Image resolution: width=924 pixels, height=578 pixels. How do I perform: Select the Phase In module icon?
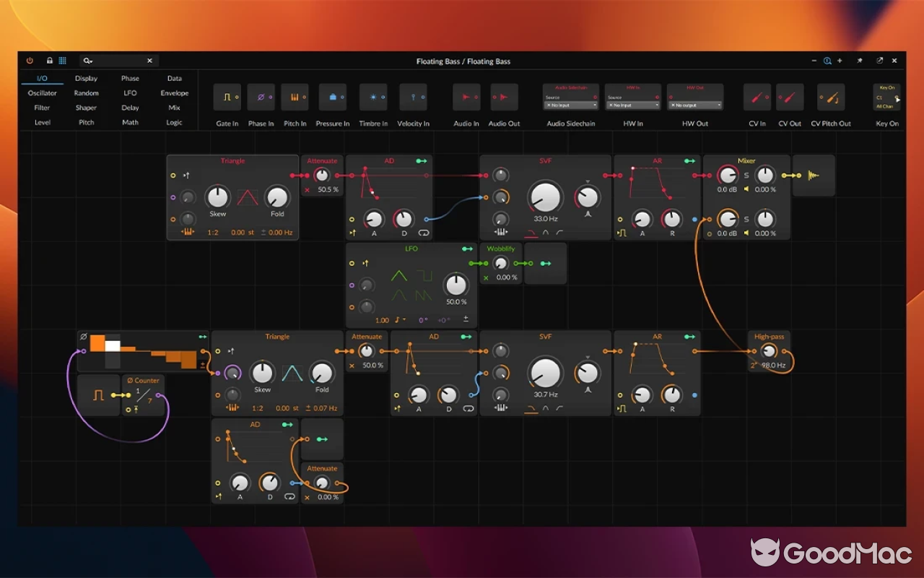coord(261,96)
